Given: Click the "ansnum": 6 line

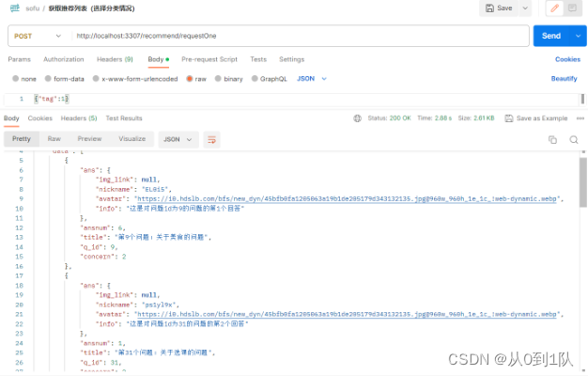Looking at the screenshot, I should [x=102, y=227].
